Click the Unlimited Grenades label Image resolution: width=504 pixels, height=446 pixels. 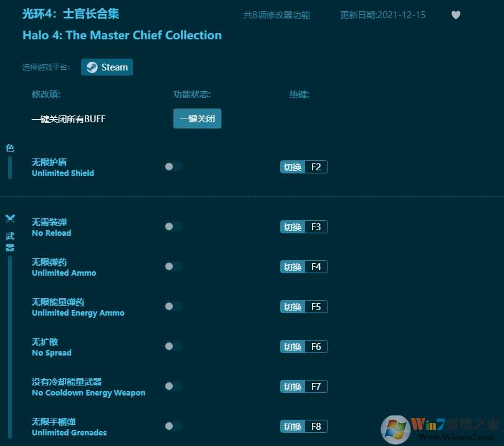click(x=69, y=432)
